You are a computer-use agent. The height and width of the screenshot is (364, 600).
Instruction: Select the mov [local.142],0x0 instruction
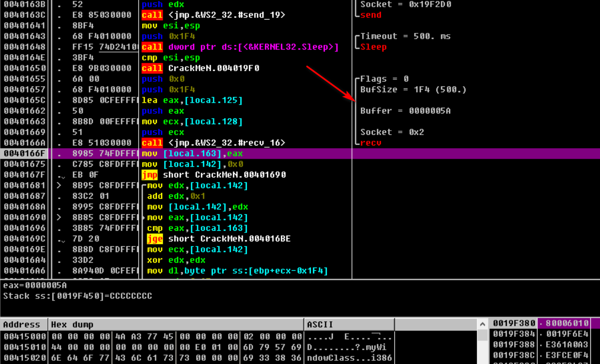[192, 164]
